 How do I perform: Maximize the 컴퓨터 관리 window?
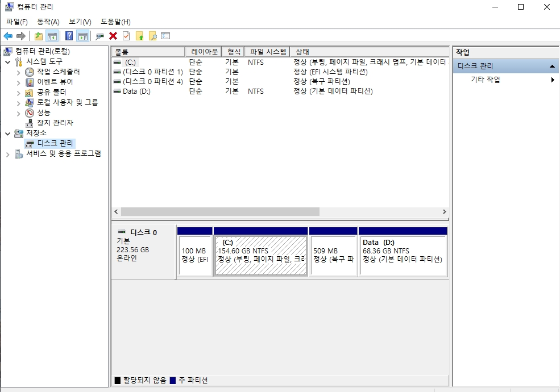pyautogui.click(x=521, y=7)
